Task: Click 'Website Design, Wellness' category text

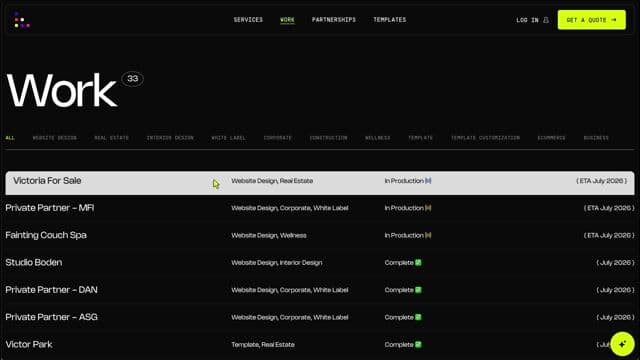Action: (269, 236)
